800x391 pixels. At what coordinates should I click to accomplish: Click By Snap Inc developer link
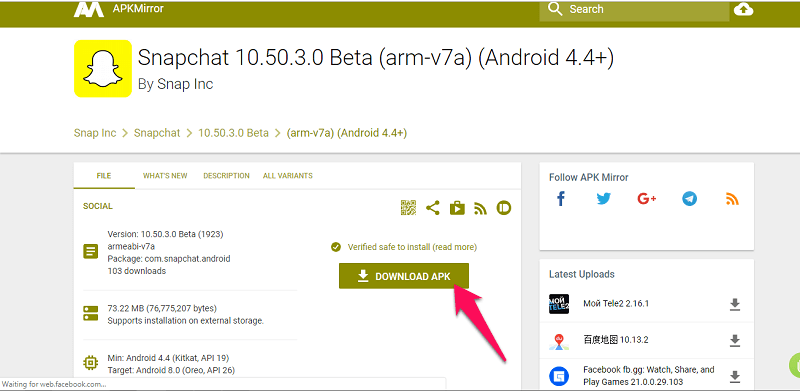tap(176, 84)
